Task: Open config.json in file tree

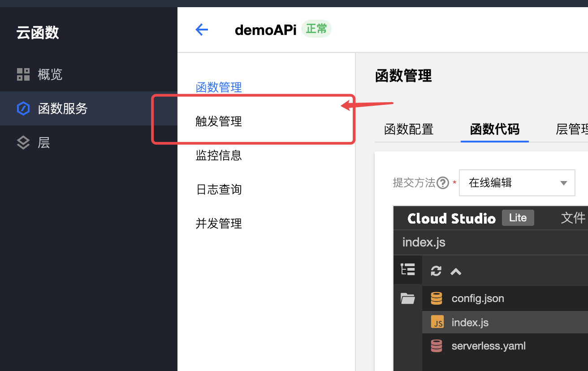Action: 478,298
